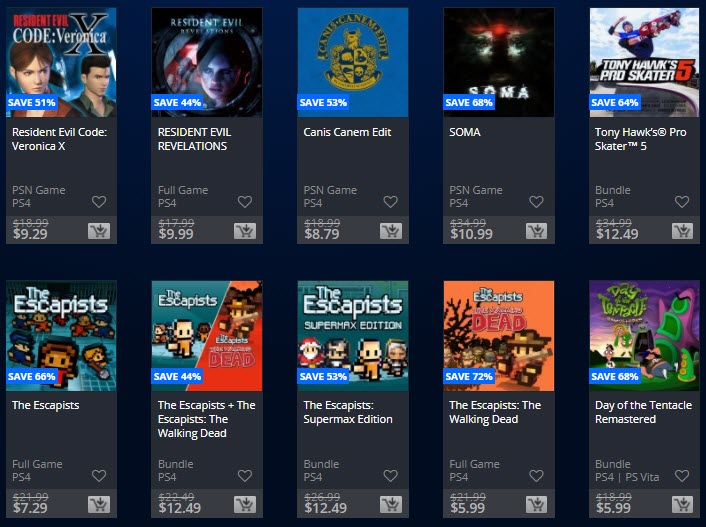Add RESIDENT EVIL REVELATIONS to cart
This screenshot has height=527, width=706.
[x=245, y=231]
